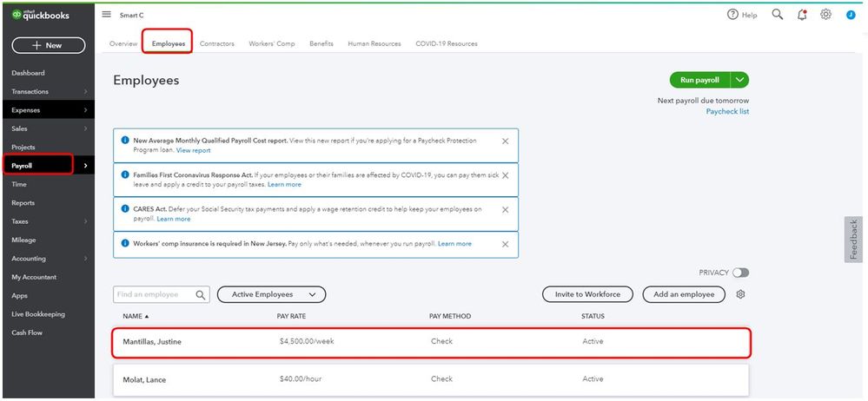This screenshot has width=868, height=401.
Task: Click the + New button
Action: coord(49,45)
